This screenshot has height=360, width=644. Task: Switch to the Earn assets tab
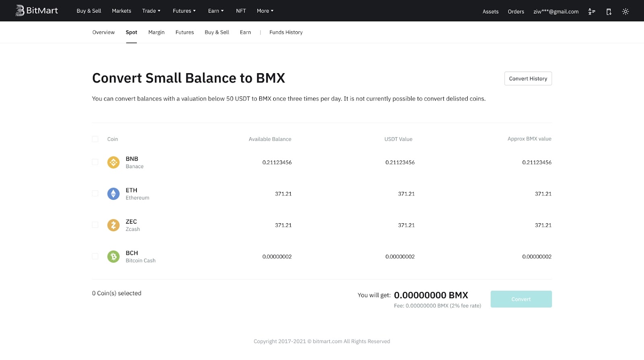coord(246,32)
